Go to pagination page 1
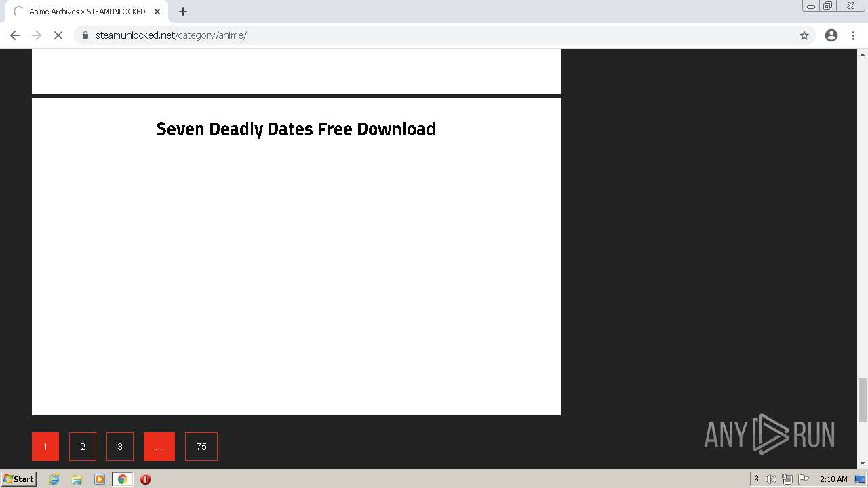 click(x=45, y=447)
